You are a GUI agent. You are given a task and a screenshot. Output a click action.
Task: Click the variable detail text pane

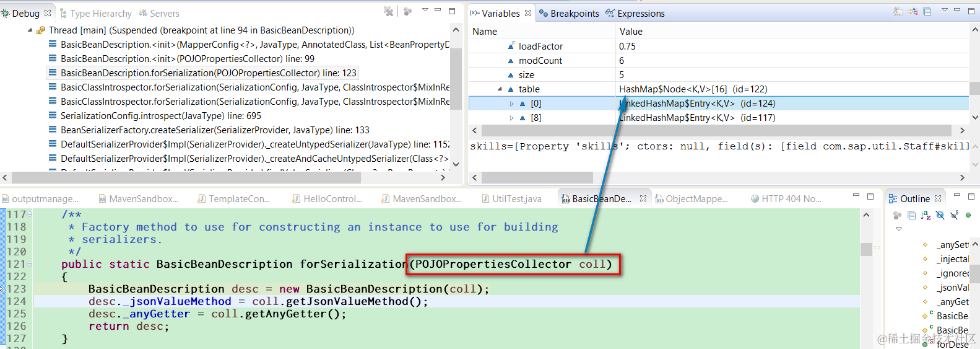[x=718, y=155]
